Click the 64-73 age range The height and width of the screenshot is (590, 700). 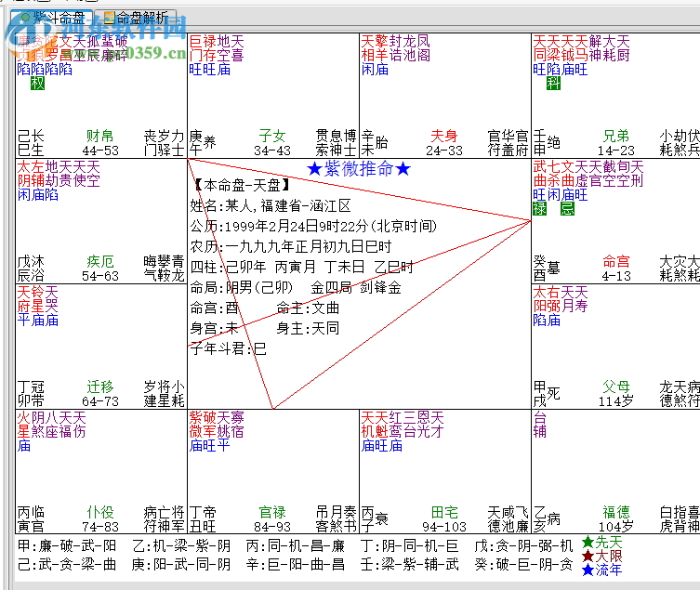(x=100, y=401)
